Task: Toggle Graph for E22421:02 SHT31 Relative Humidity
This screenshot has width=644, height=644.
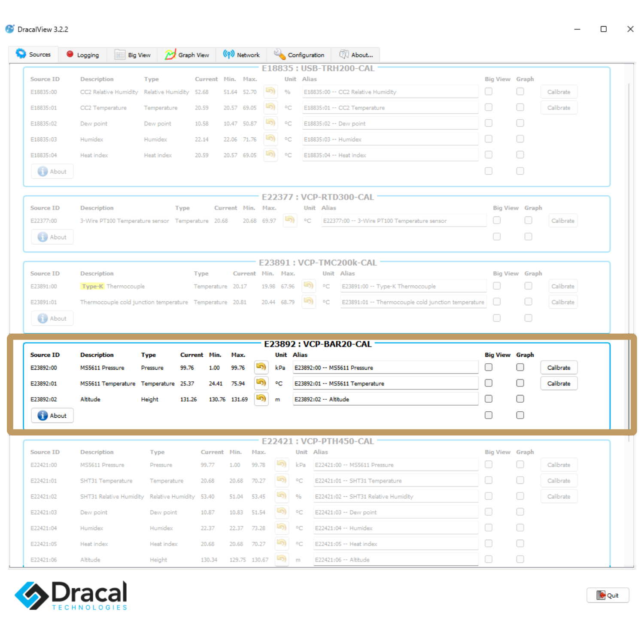Action: [520, 496]
